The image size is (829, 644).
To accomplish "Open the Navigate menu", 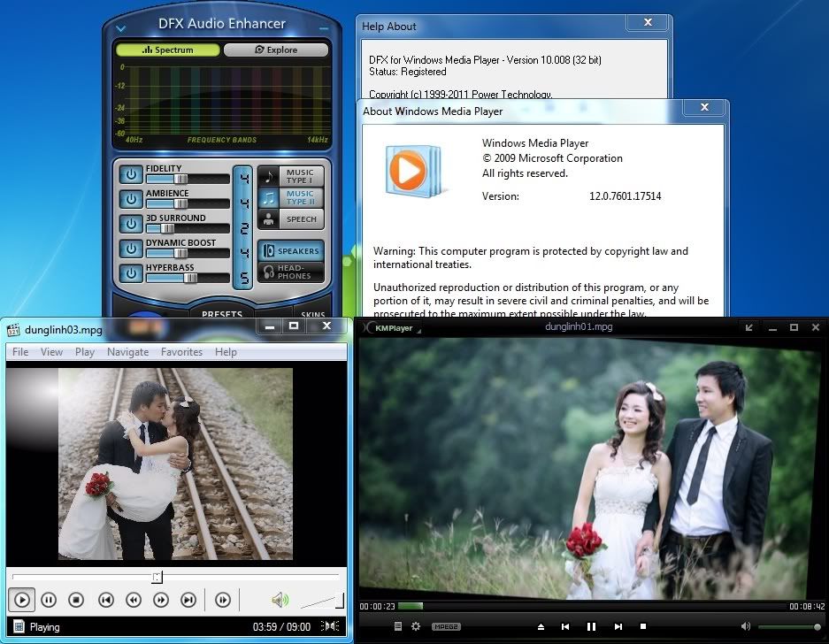I will coord(128,352).
